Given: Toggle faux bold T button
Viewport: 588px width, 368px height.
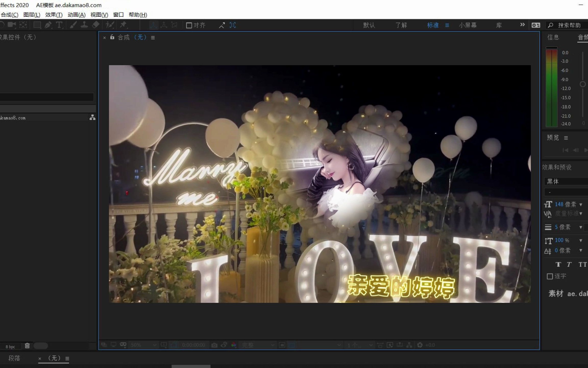Looking at the screenshot, I should tap(558, 264).
